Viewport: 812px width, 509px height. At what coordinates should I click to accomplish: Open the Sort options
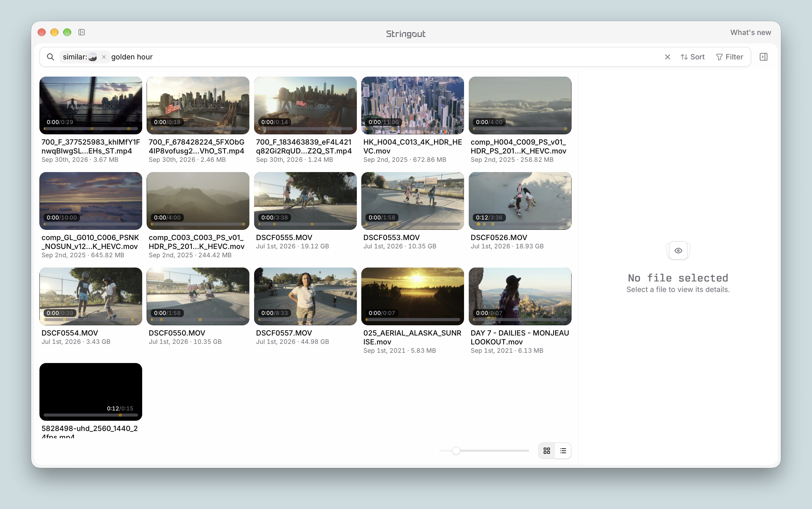tap(692, 57)
